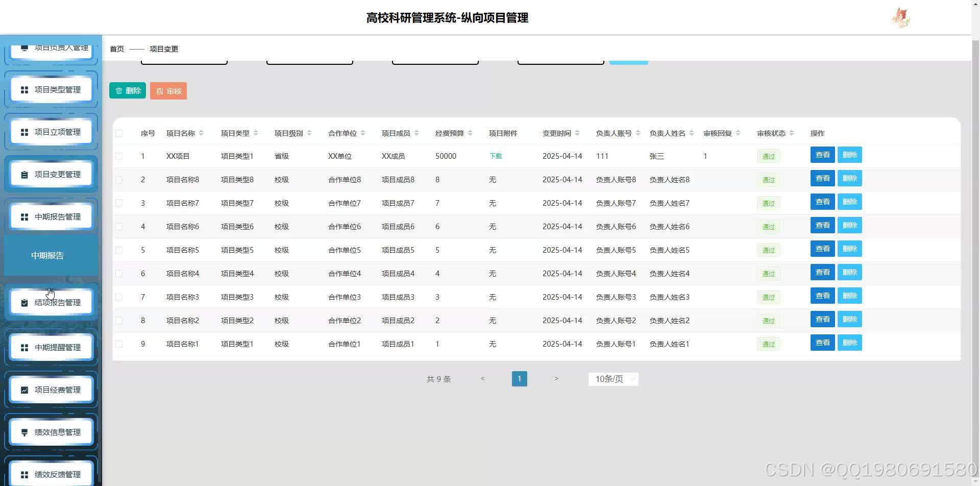Sort table by 项目级别 column arrows
This screenshot has width=980, height=486.
pos(309,133)
